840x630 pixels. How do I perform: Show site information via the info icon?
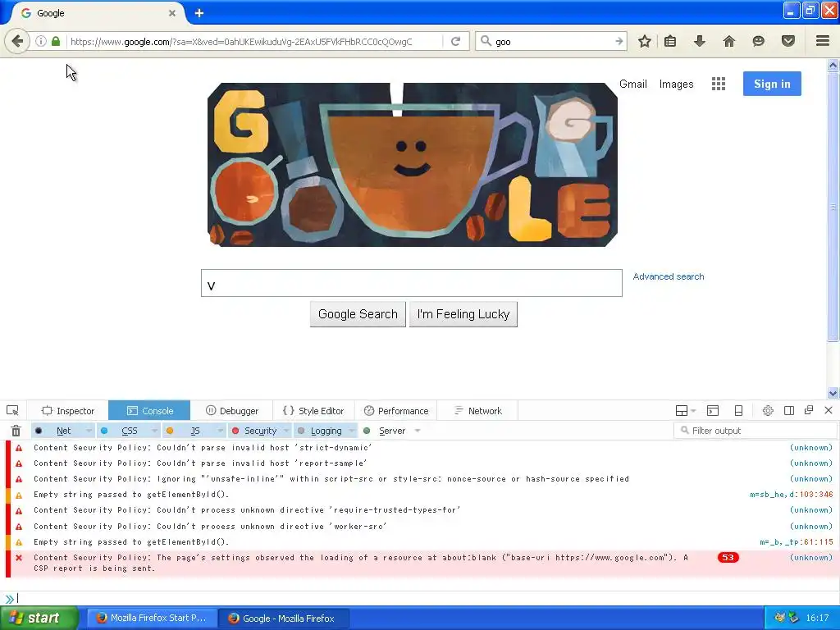pyautogui.click(x=41, y=41)
